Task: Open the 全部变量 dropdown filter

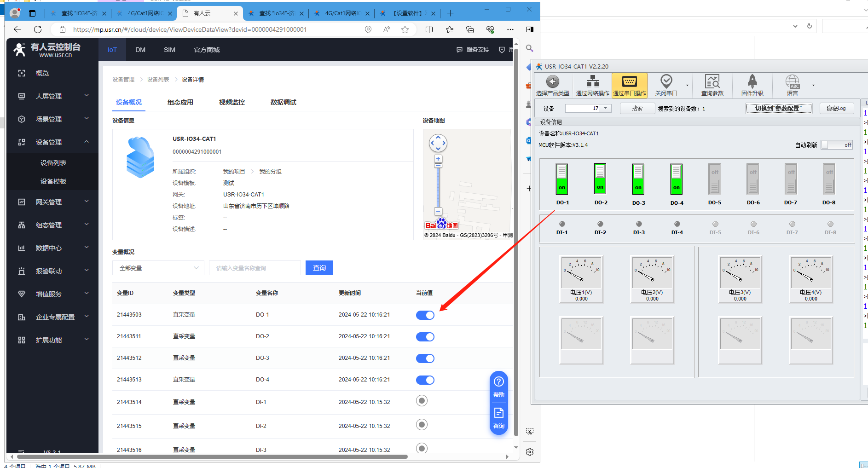Action: 158,268
